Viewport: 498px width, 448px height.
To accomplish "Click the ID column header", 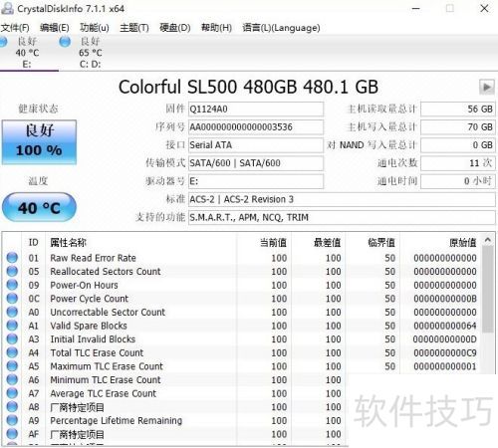I will tap(33, 242).
